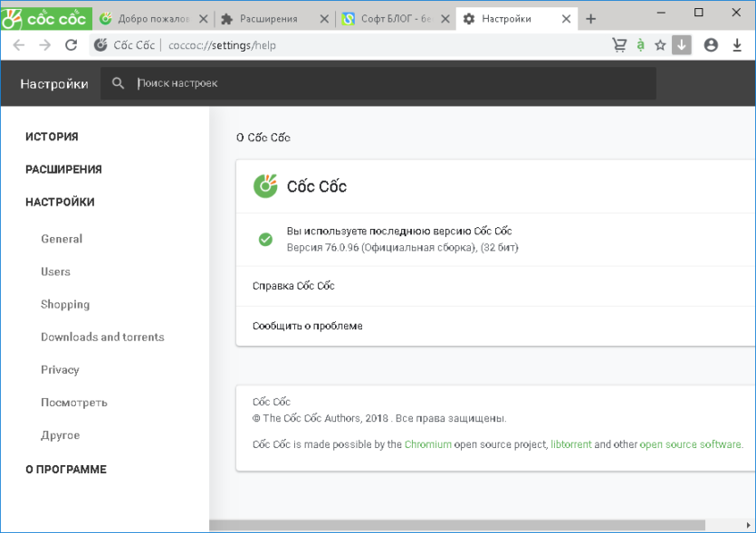Viewport: 756px width, 533px height.
Task: Click the gray download-arrow extension icon
Action: pyautogui.click(x=681, y=45)
